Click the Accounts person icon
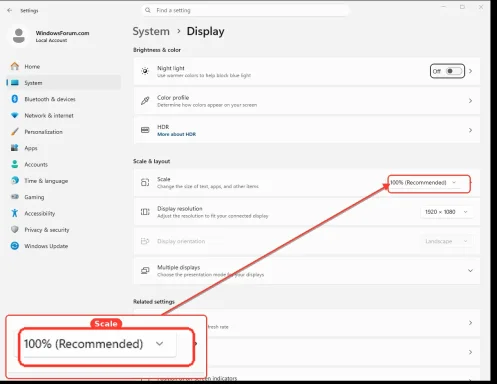 (15, 164)
